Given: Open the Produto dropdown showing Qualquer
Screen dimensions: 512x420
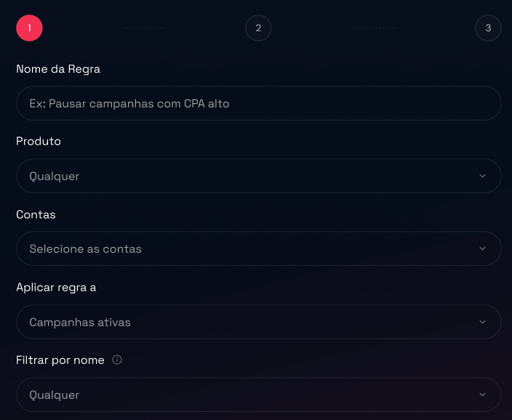Looking at the screenshot, I should point(247,176).
